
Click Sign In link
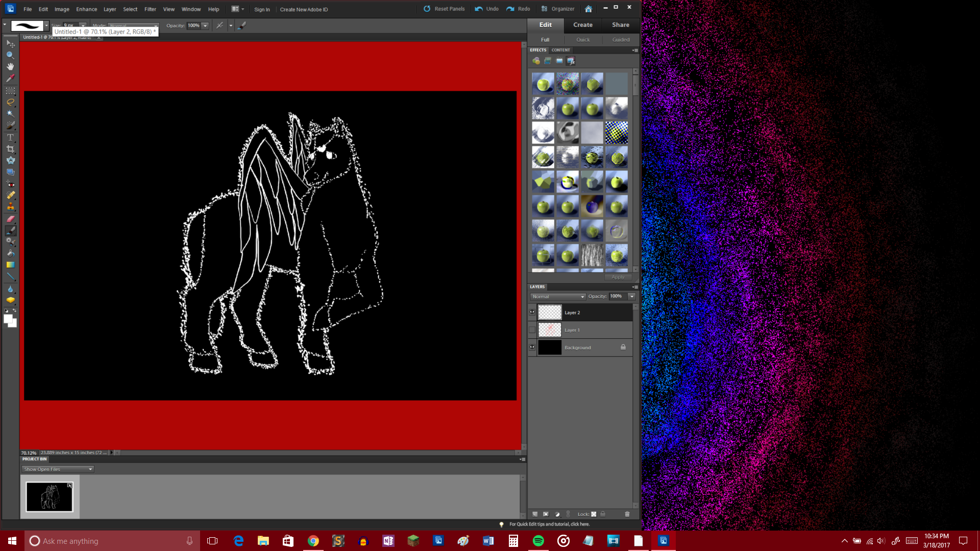(x=262, y=10)
